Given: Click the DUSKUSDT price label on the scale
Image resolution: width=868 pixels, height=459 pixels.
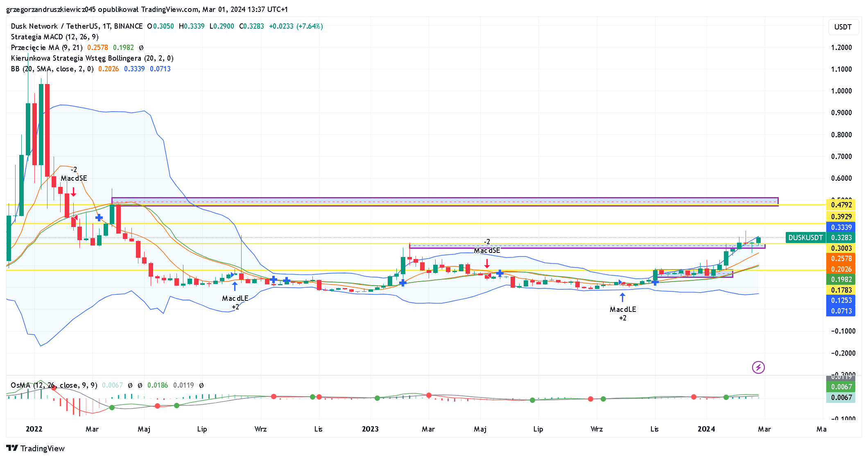Looking at the screenshot, I should [x=805, y=237].
